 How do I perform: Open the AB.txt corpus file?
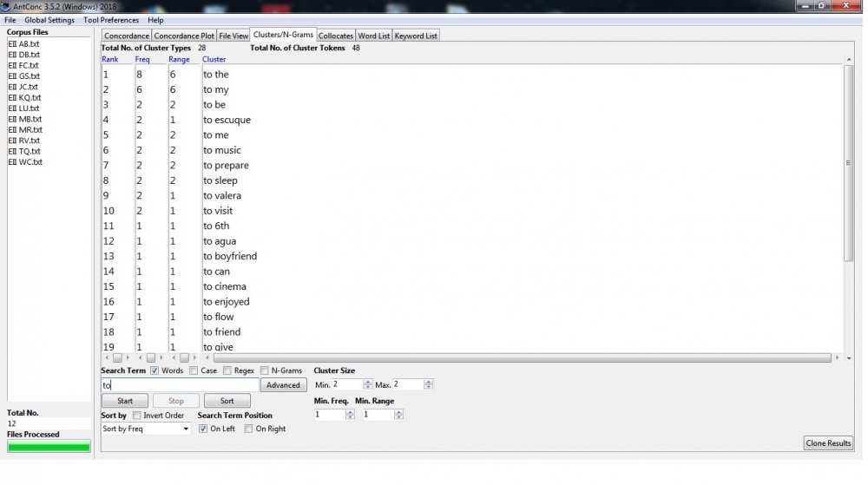[23, 43]
